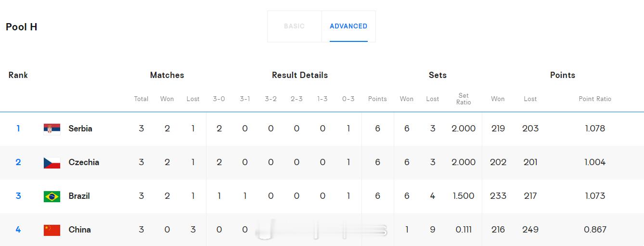This screenshot has height=246, width=644.
Task: Open the Czechia team link
Action: tap(84, 162)
